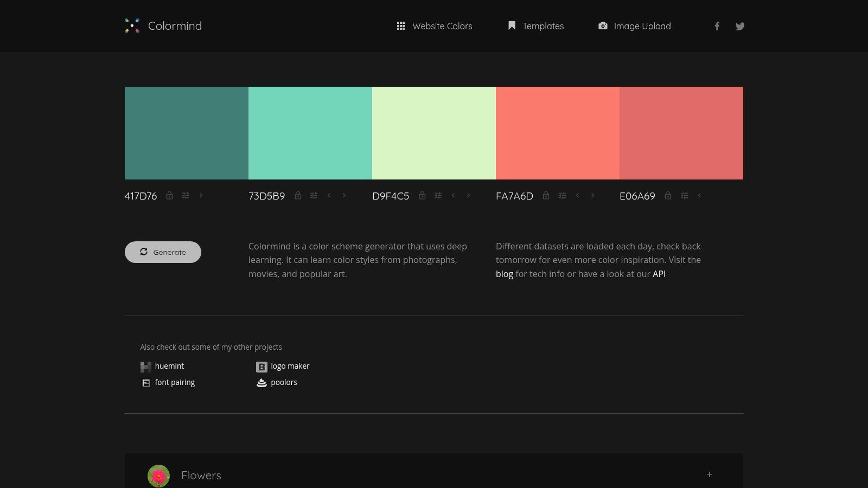Select the pale green D9F4C5 swatch
The image size is (868, 488).
(x=434, y=133)
